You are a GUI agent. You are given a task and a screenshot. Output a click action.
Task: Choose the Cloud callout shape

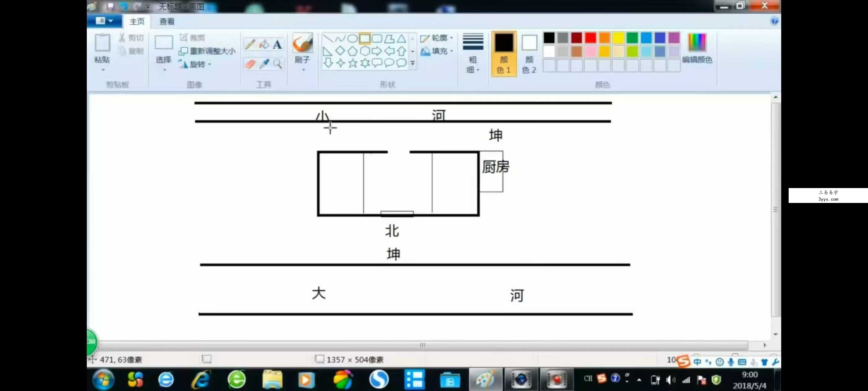click(x=401, y=63)
